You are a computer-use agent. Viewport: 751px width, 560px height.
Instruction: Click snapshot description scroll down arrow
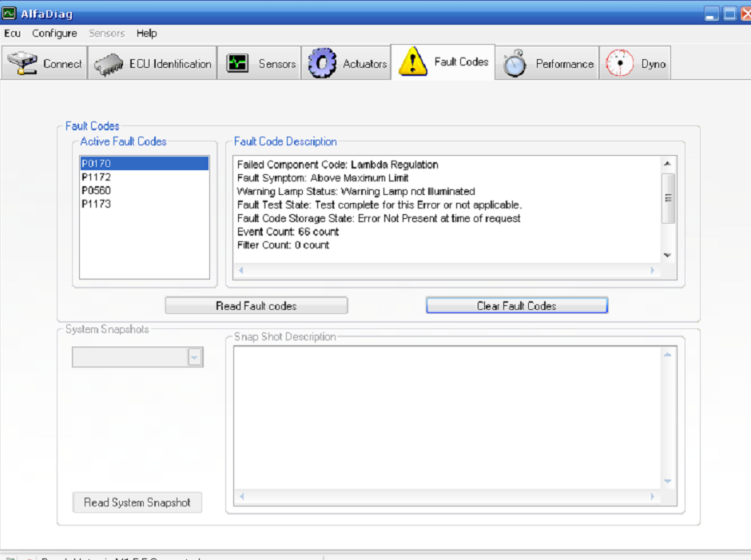pos(668,481)
